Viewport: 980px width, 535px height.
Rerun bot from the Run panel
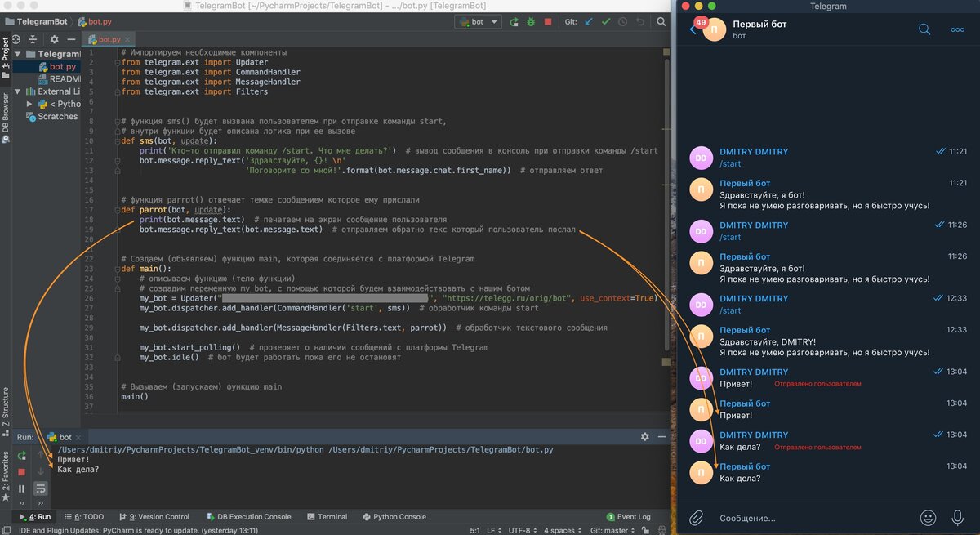pos(22,455)
